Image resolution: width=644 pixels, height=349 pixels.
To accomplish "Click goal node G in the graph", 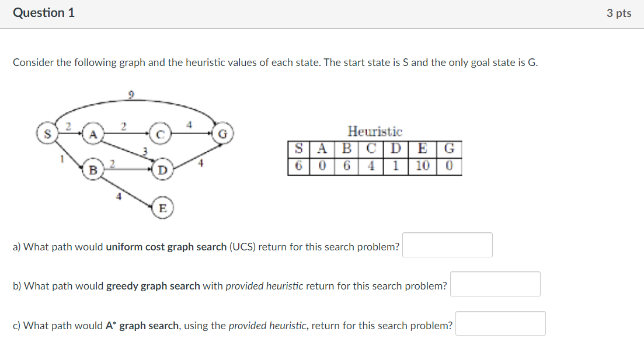I will point(222,134).
